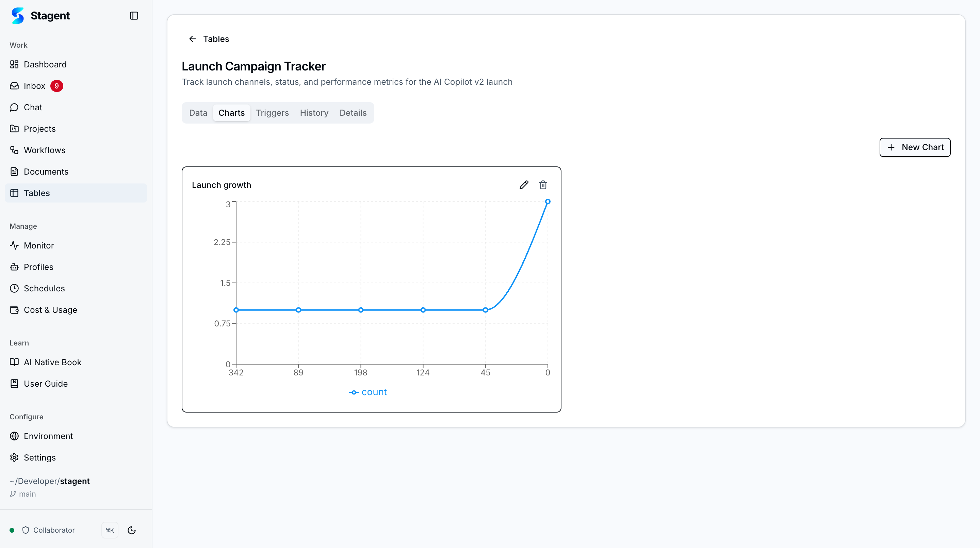The height and width of the screenshot is (548, 980).
Task: Open Environment via the globe icon
Action: [x=48, y=436]
